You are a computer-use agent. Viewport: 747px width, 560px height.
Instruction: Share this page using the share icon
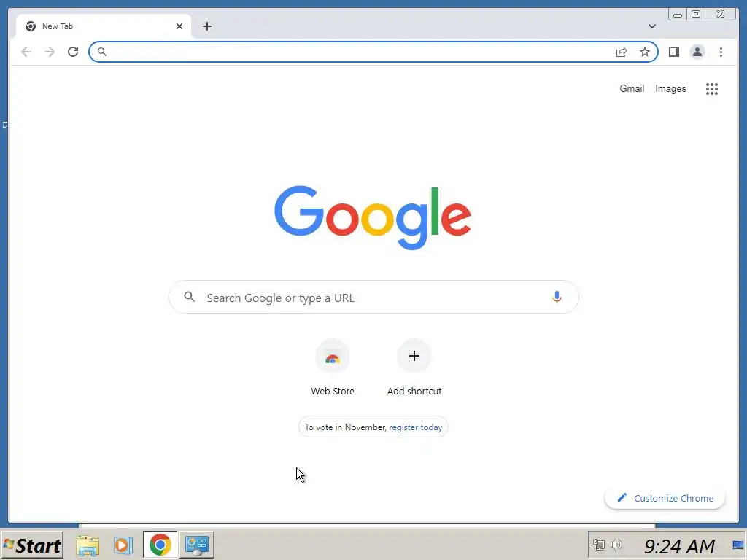[x=622, y=52]
